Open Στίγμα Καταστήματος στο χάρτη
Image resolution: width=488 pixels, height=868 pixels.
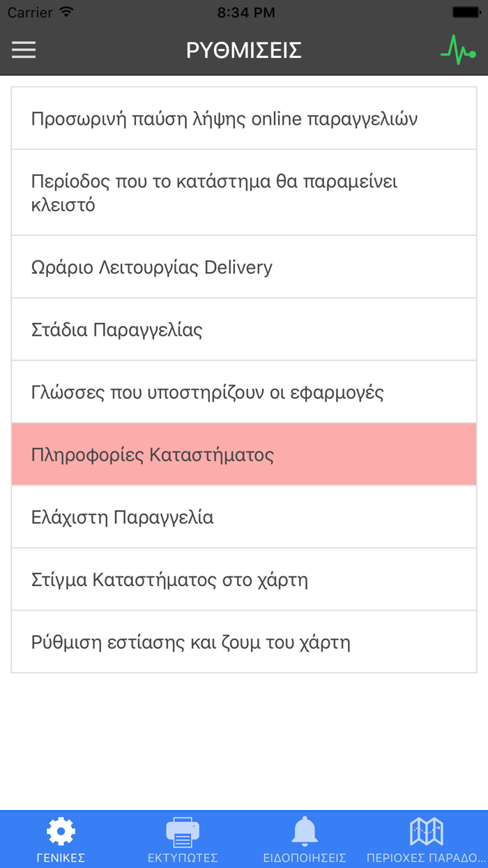click(x=244, y=580)
